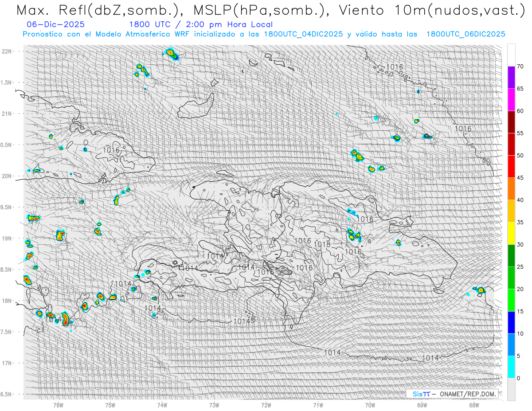Click the '72W' longitude axis label
Screen dimensions: 532x411
pyautogui.click(x=266, y=405)
